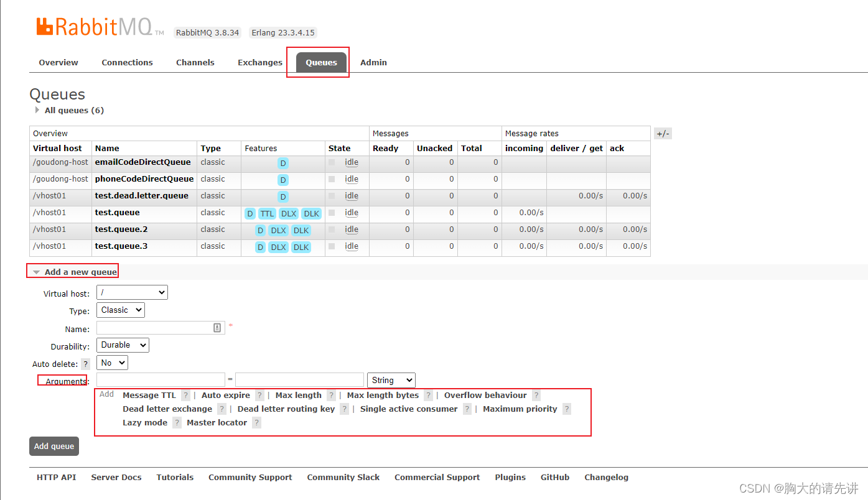Open help for Message TTL
The height and width of the screenshot is (500, 868).
(x=185, y=396)
